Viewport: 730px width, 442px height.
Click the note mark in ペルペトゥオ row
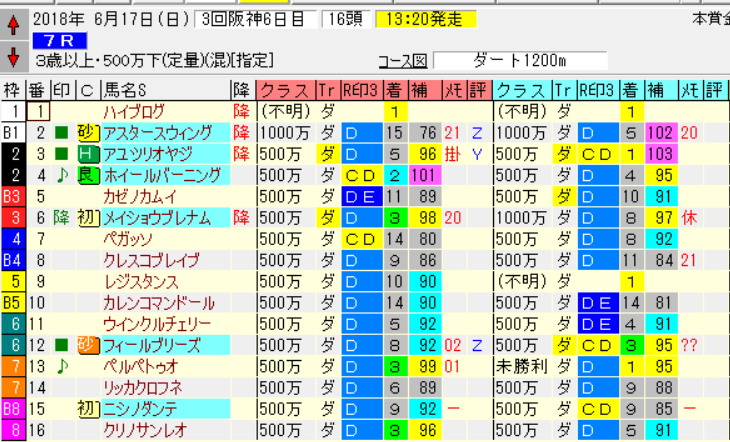pos(62,367)
